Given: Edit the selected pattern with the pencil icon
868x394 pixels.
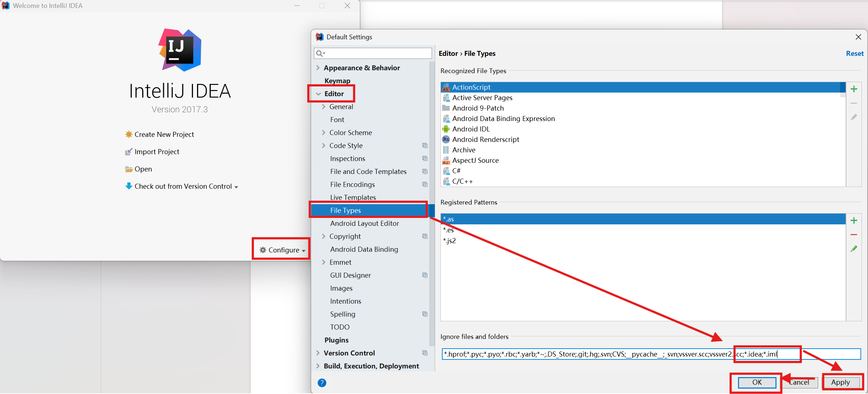Looking at the screenshot, I should (854, 249).
